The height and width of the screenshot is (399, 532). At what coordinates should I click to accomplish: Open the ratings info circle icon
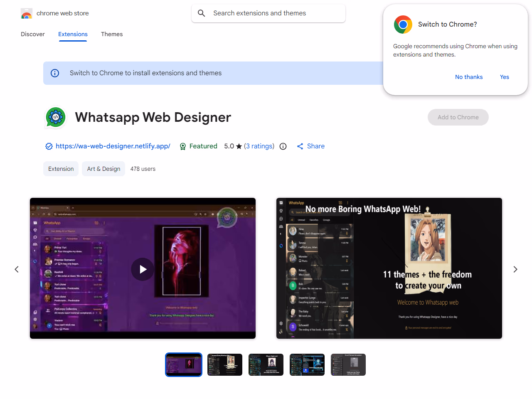[x=283, y=146]
